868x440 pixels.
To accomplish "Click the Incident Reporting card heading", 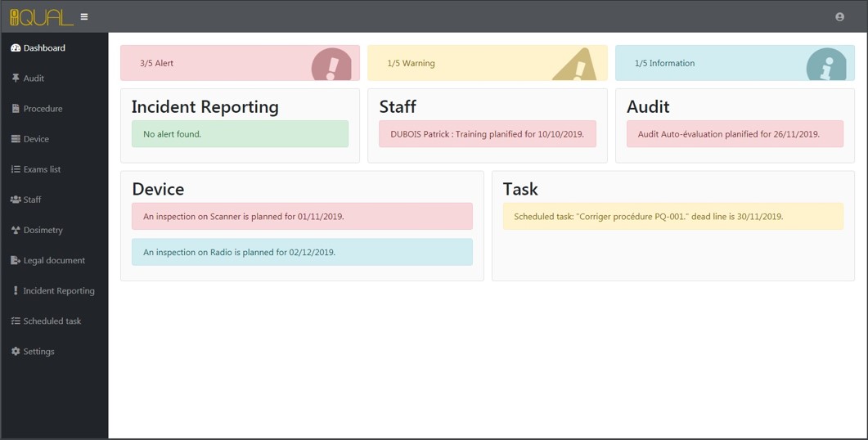I will (x=205, y=107).
